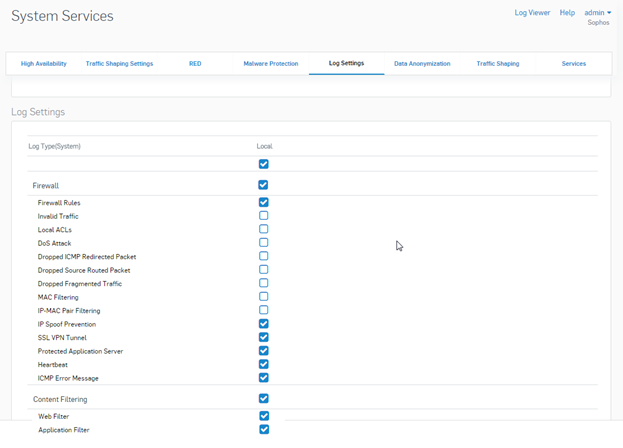Uncheck SSL VPN Tunnel logging
This screenshot has width=623, height=448.
click(264, 338)
